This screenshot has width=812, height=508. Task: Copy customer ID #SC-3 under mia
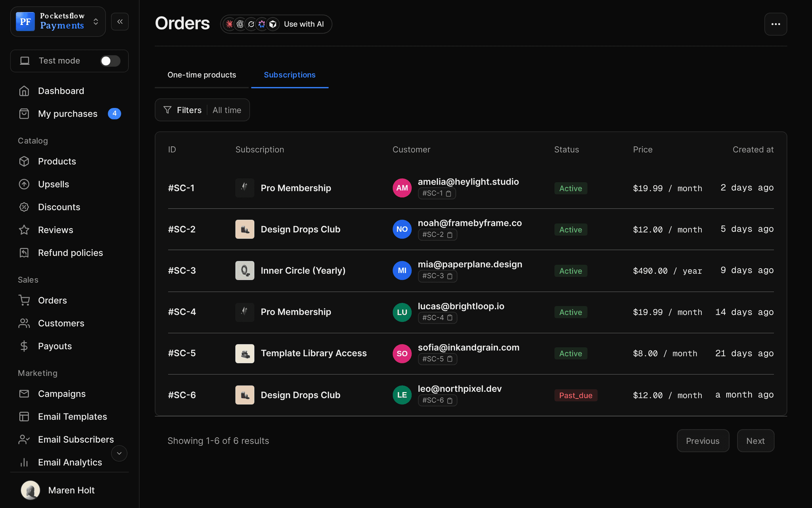pyautogui.click(x=450, y=276)
